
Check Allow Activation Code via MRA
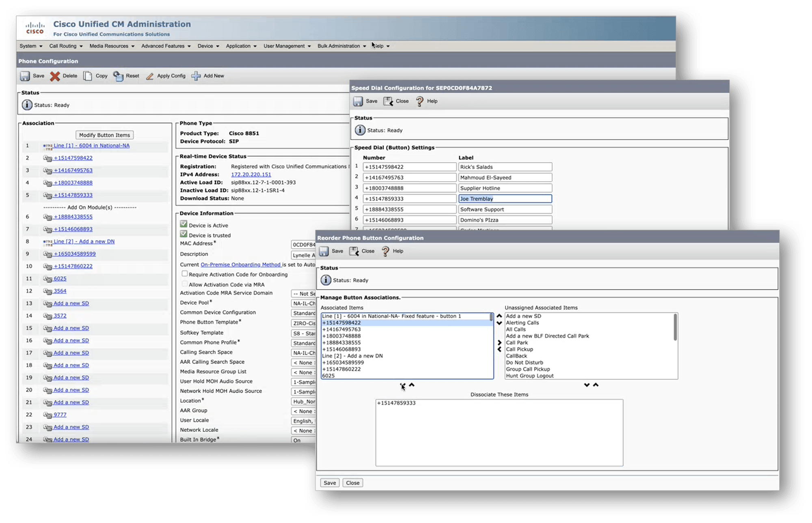pos(185,284)
